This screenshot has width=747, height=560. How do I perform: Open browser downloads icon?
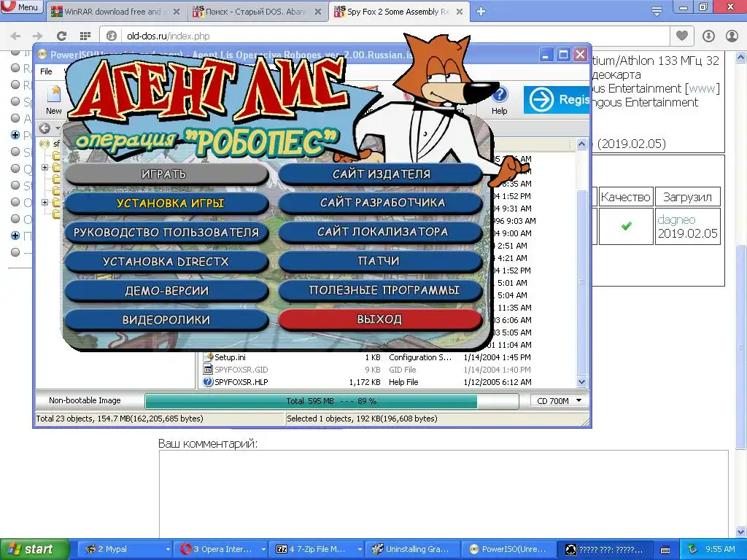click(x=708, y=36)
